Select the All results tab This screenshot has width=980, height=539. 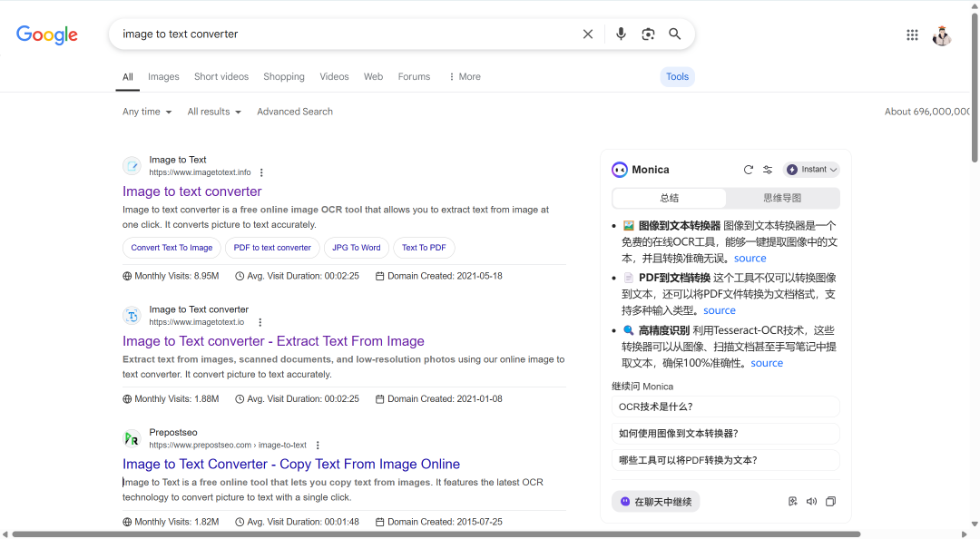128,77
